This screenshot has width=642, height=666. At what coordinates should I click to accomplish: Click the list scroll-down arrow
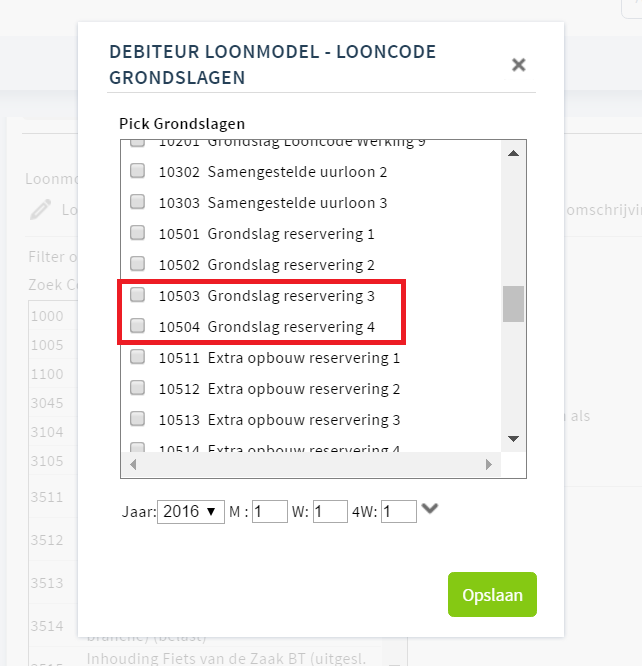pos(513,439)
